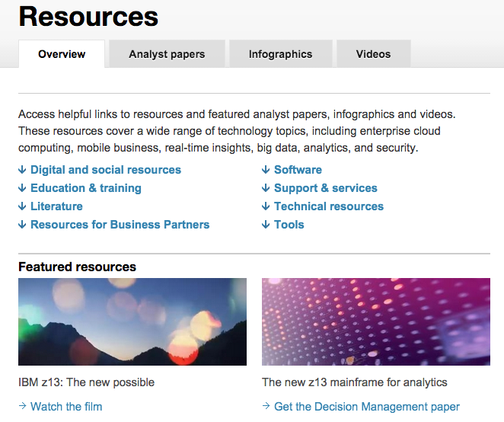Click the down arrow beside Support & services

tap(266, 188)
